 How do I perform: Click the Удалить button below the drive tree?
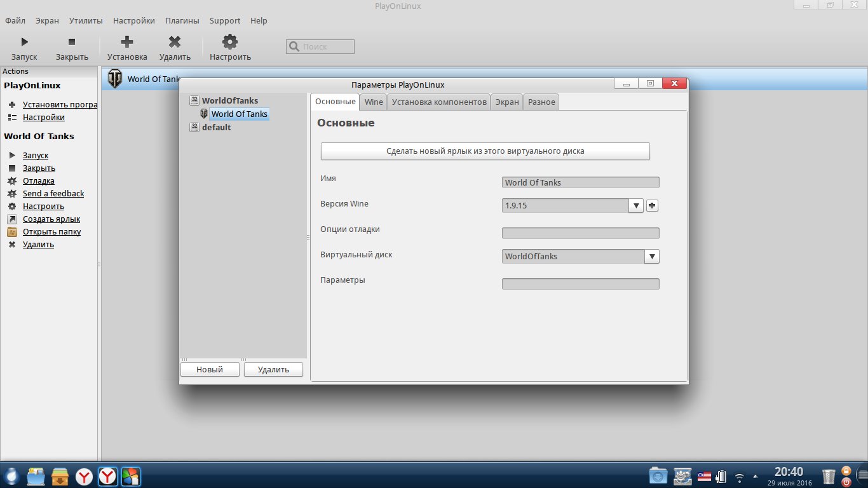tap(274, 369)
